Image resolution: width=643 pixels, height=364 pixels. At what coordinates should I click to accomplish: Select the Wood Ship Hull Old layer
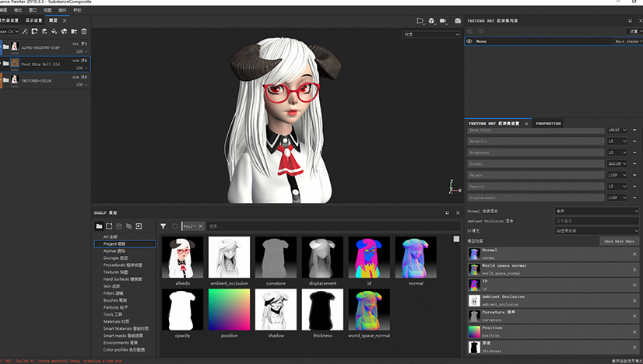(45, 64)
